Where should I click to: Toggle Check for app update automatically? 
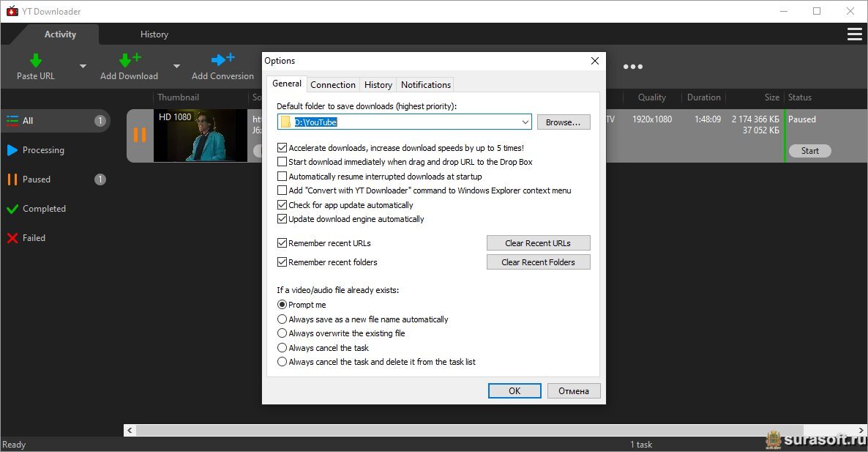point(282,205)
